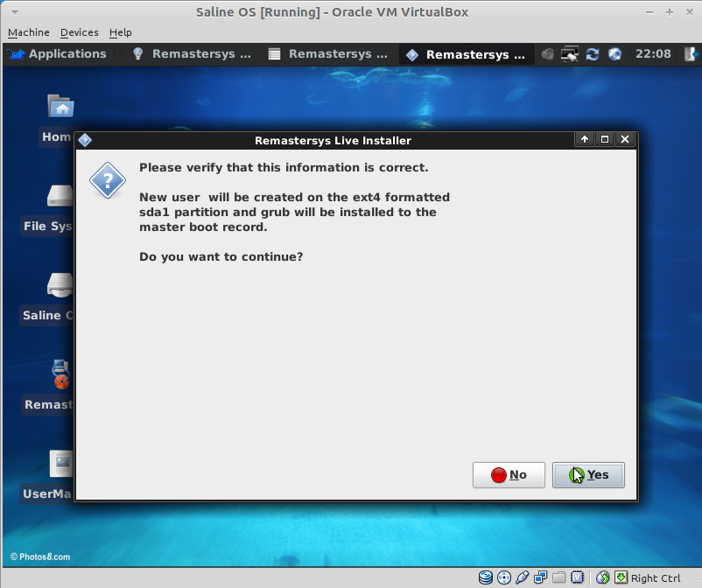The width and height of the screenshot is (702, 588).
Task: Open the UserManual desktop icon
Action: (x=61, y=464)
